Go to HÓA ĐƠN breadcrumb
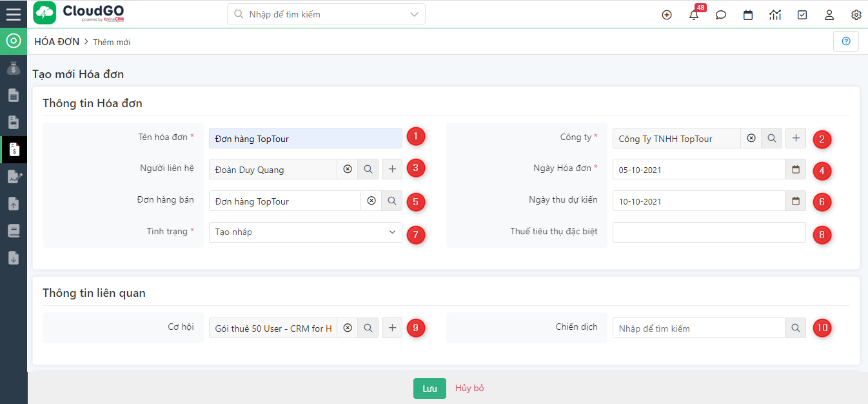 (x=57, y=42)
